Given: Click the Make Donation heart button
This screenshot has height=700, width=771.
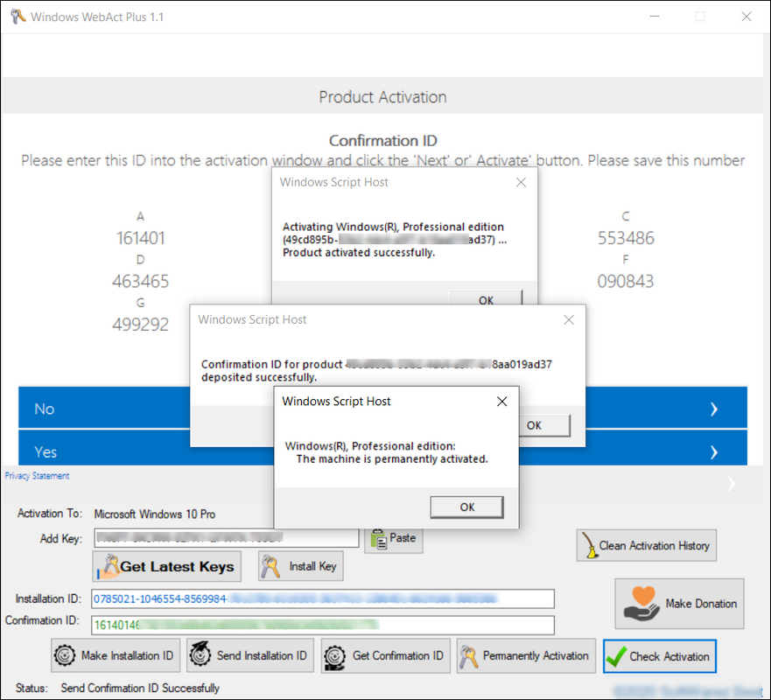Looking at the screenshot, I should (x=679, y=603).
